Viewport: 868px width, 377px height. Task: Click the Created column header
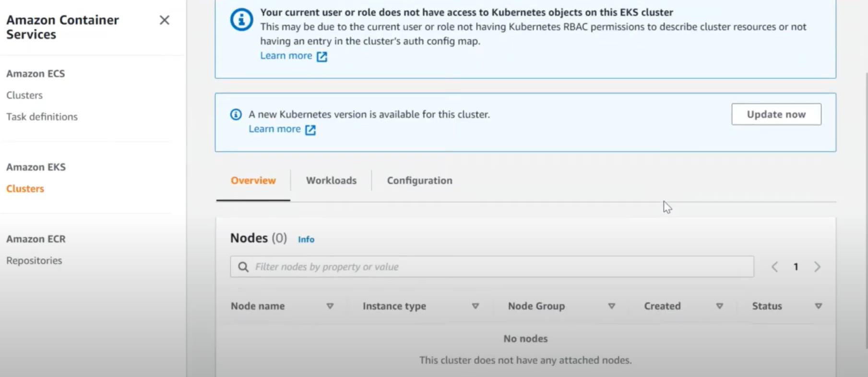pyautogui.click(x=662, y=306)
